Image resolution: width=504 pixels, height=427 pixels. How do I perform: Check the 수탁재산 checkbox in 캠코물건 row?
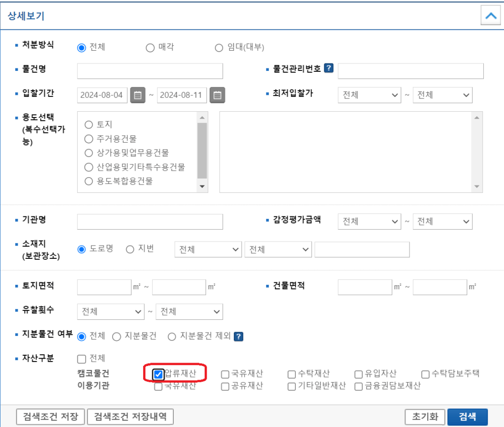pos(291,374)
